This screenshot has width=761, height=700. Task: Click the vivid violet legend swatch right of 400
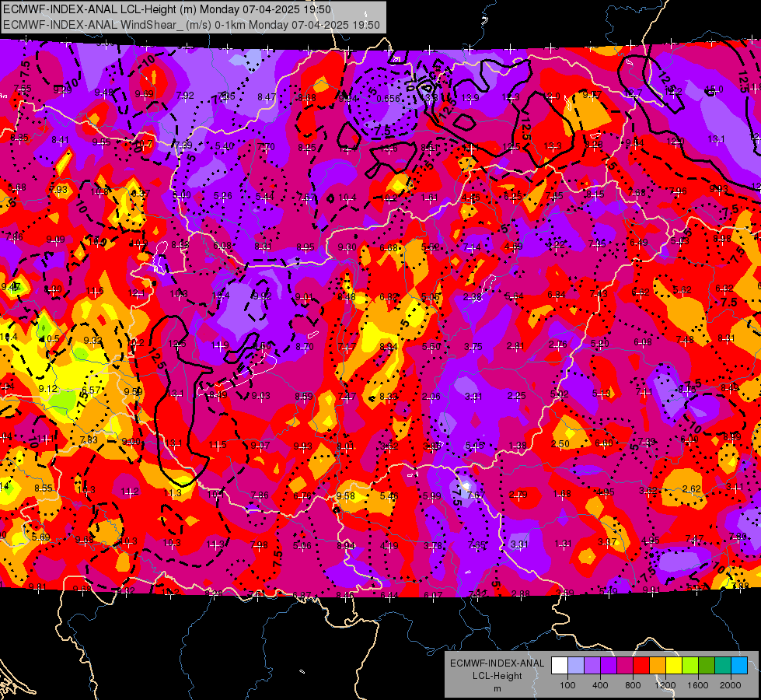pyautogui.click(x=609, y=666)
